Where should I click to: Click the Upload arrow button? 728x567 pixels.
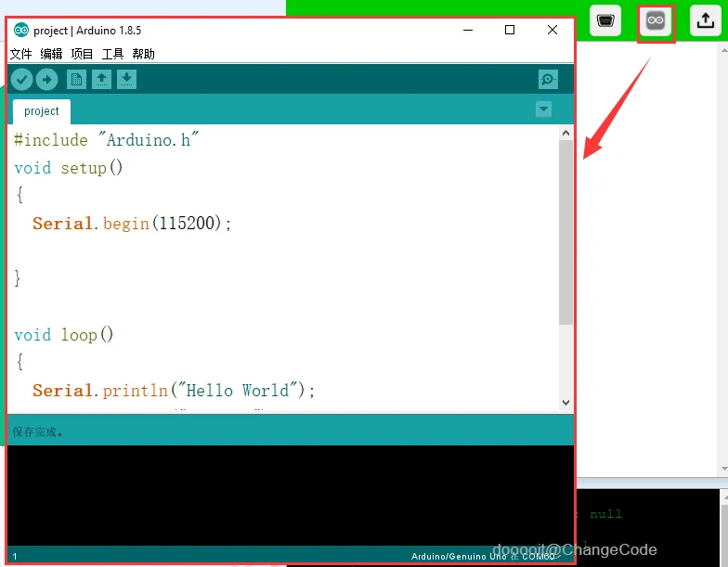point(46,80)
